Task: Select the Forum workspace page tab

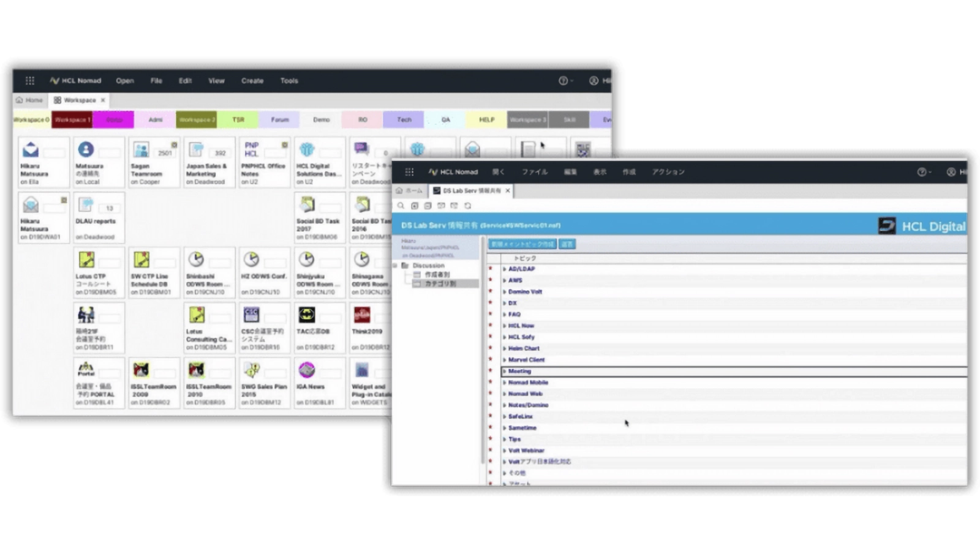Action: [x=280, y=120]
